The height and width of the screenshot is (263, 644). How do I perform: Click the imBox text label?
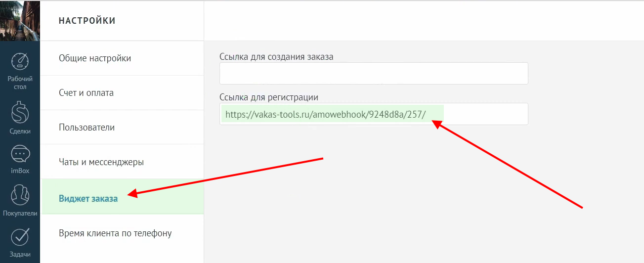(20, 171)
